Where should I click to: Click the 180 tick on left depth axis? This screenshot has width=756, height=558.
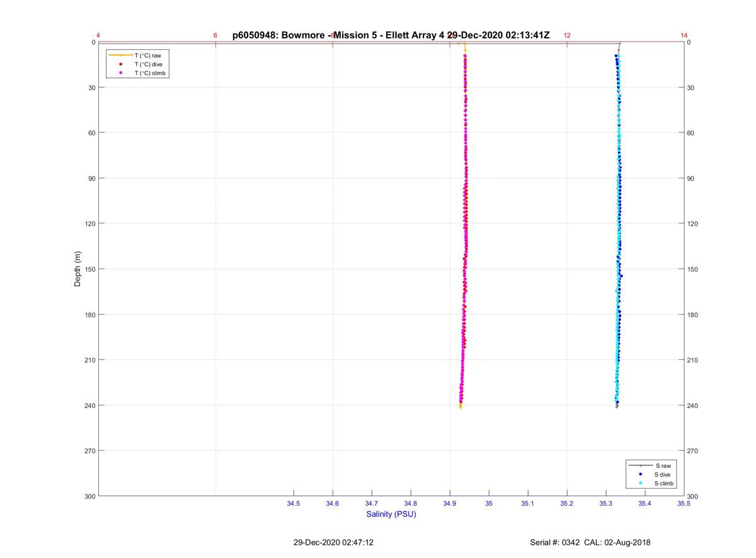point(90,315)
